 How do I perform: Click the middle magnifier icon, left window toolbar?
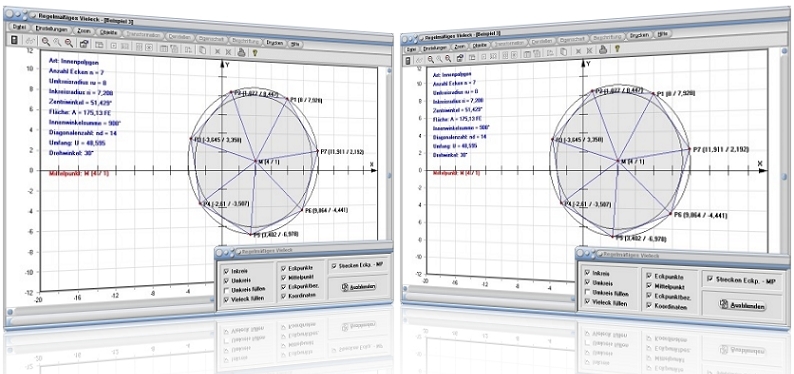(x=57, y=43)
